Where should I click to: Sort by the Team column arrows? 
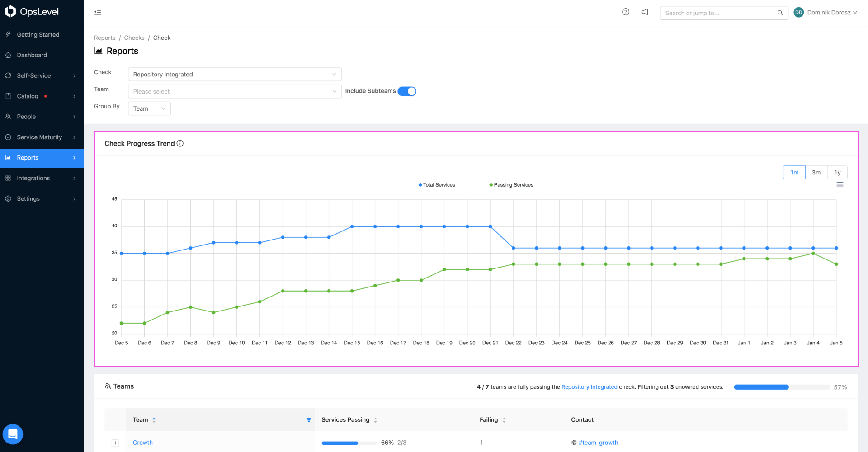[154, 420]
